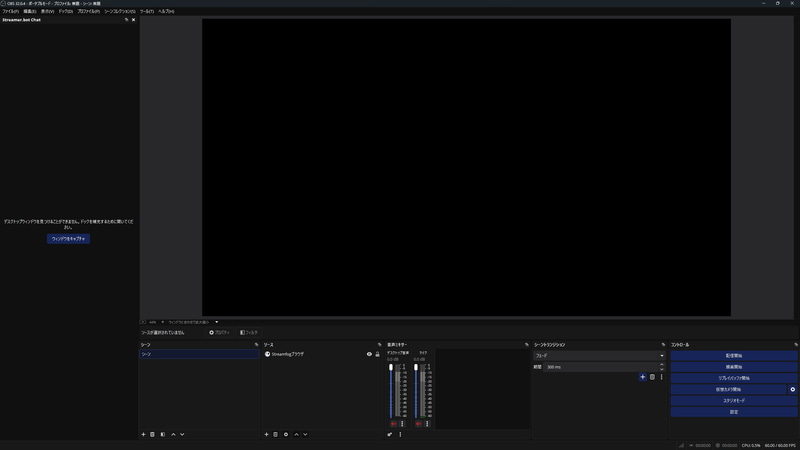800x450 pixels.
Task: Start virtual camera button
Action: 729,389
